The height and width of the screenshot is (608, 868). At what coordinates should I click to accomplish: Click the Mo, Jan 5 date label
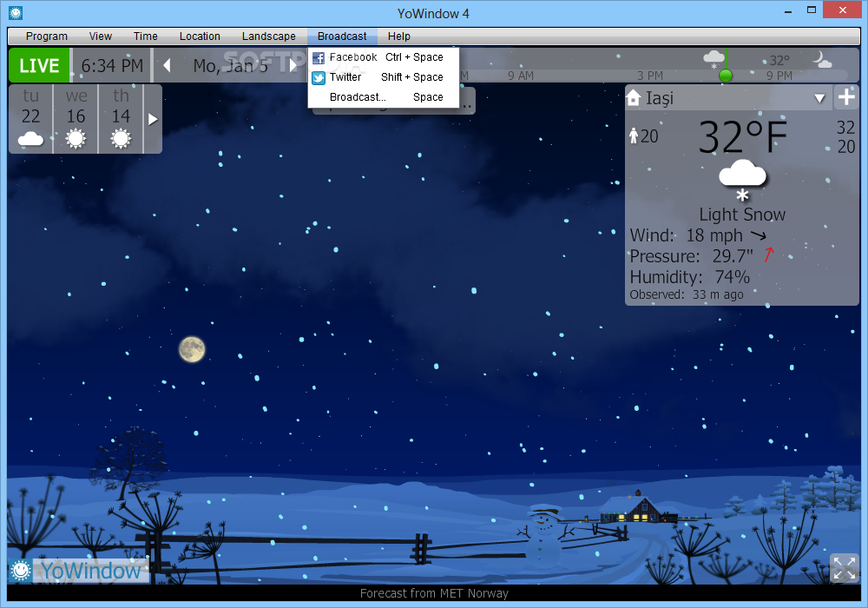[x=230, y=66]
